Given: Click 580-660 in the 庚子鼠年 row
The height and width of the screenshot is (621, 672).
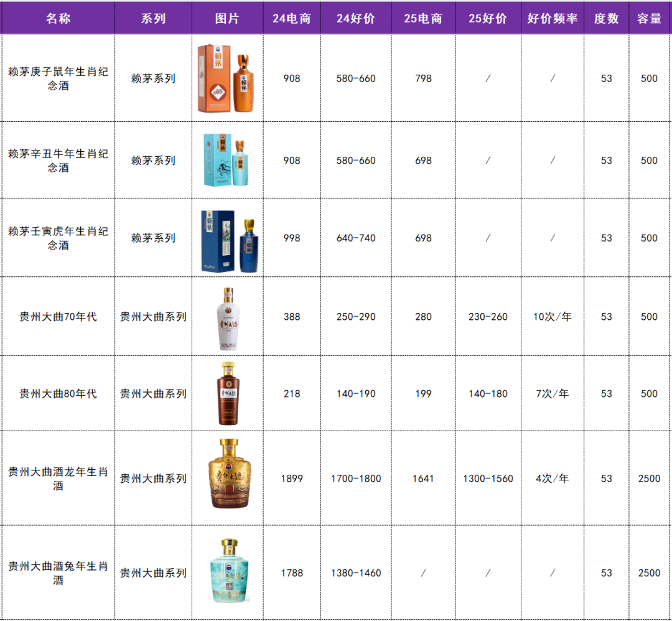Looking at the screenshot, I should [356, 78].
